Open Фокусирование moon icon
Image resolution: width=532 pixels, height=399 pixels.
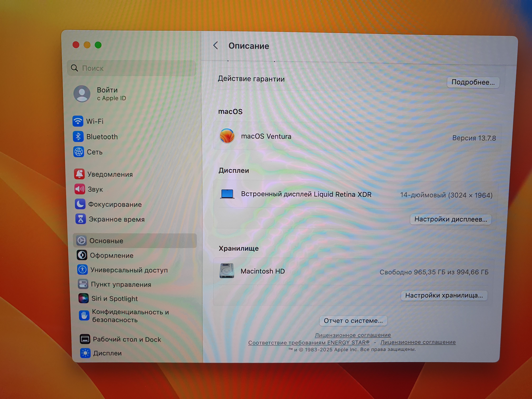coord(80,204)
